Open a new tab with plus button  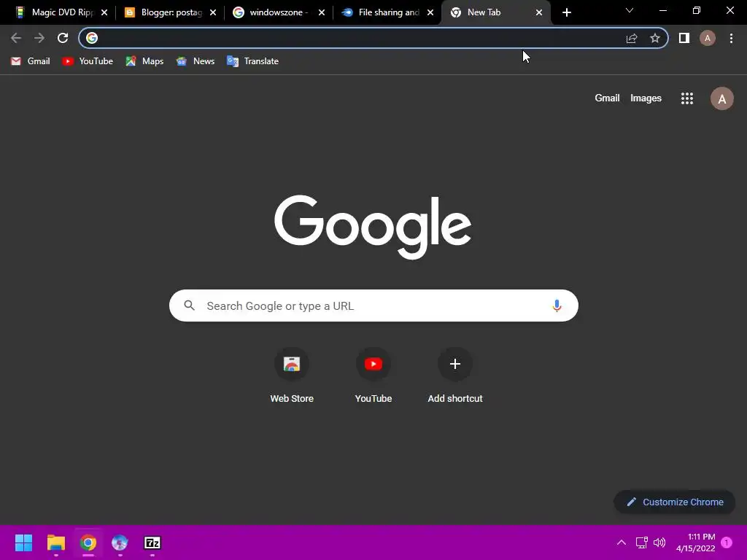[x=566, y=12]
